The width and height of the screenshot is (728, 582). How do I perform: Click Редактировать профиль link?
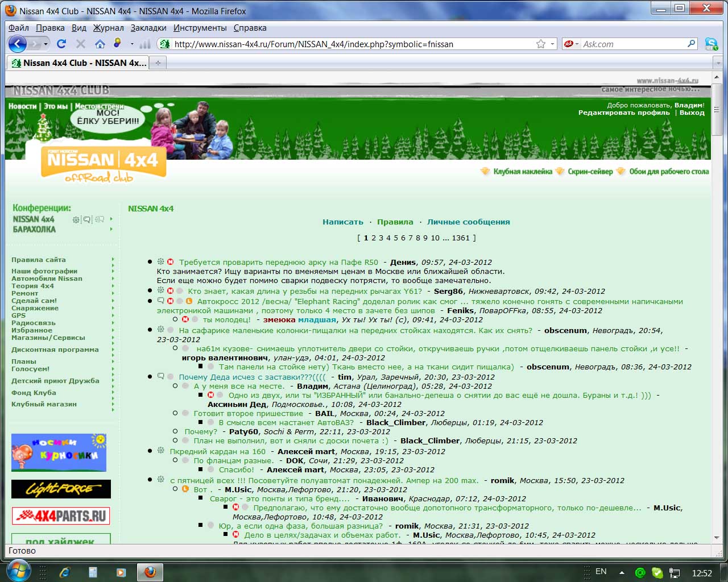pyautogui.click(x=624, y=113)
